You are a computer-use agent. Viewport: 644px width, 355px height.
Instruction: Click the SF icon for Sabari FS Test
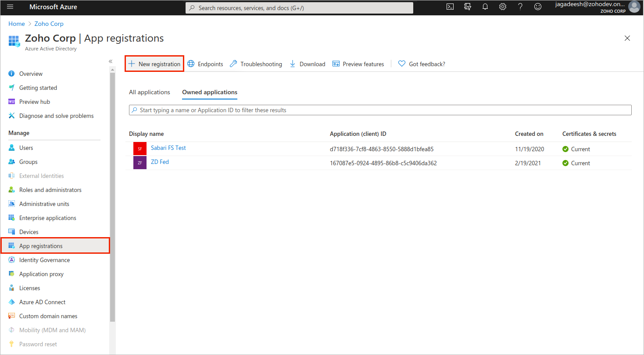pos(140,149)
